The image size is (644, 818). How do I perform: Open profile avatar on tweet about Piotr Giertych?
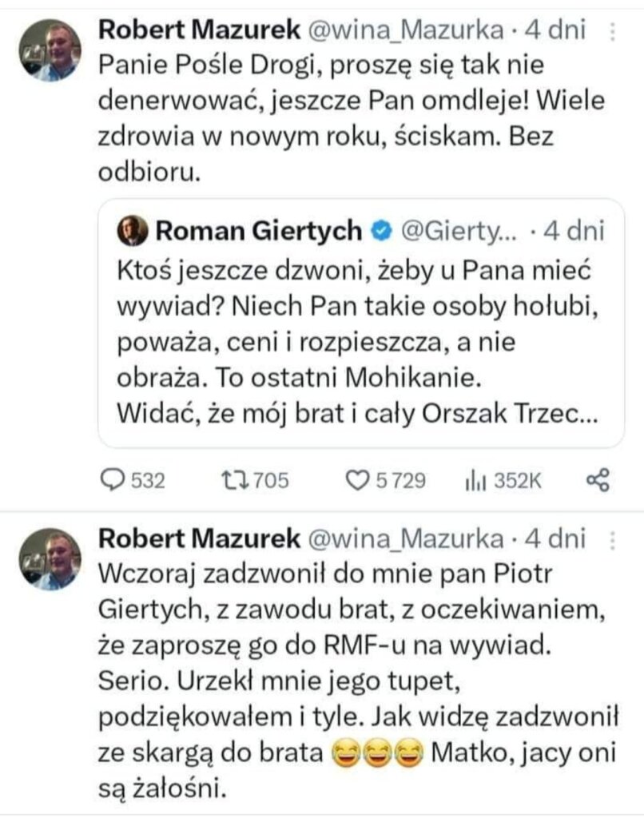(x=49, y=558)
